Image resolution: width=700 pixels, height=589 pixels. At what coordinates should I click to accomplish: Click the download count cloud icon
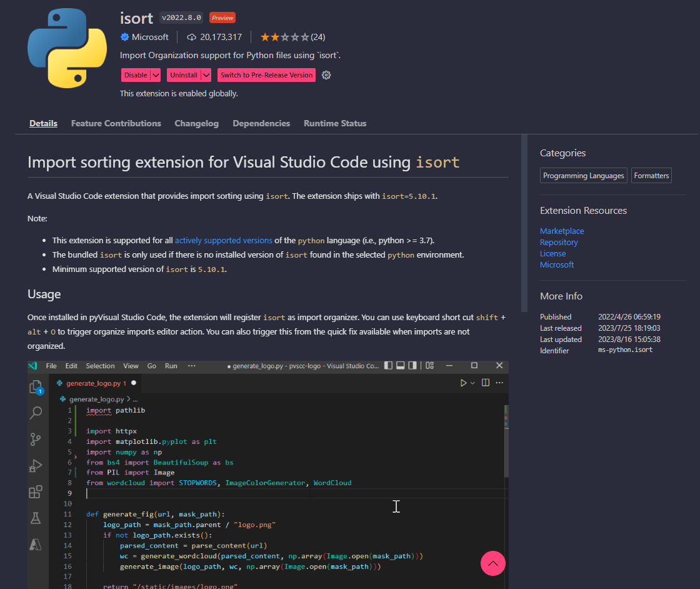191,37
